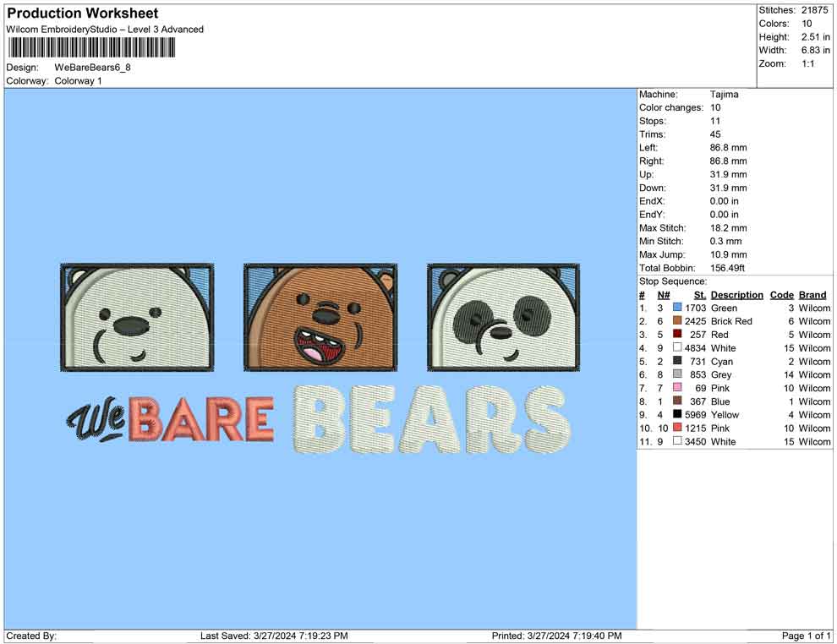Click the Zoom value '1:1'
Image resolution: width=837 pixels, height=644 pixels.
click(808, 63)
